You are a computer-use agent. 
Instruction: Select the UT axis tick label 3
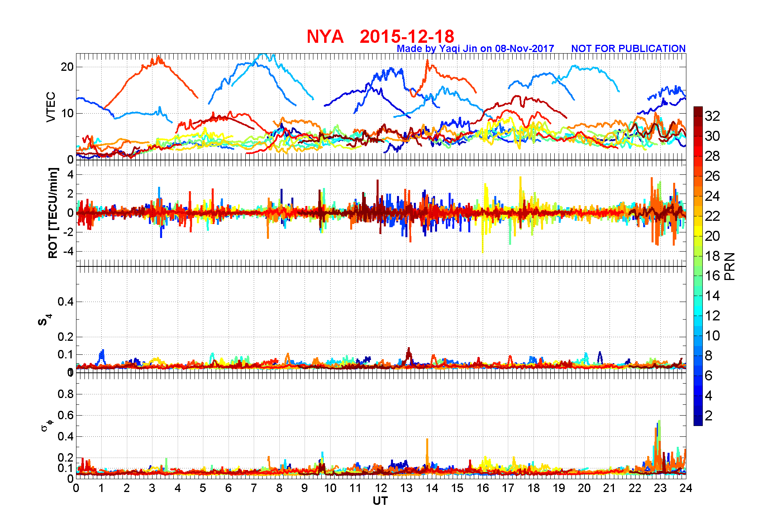(152, 488)
